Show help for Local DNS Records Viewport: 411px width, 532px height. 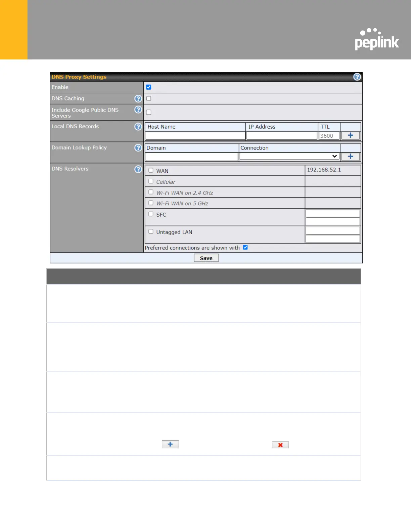tap(138, 127)
